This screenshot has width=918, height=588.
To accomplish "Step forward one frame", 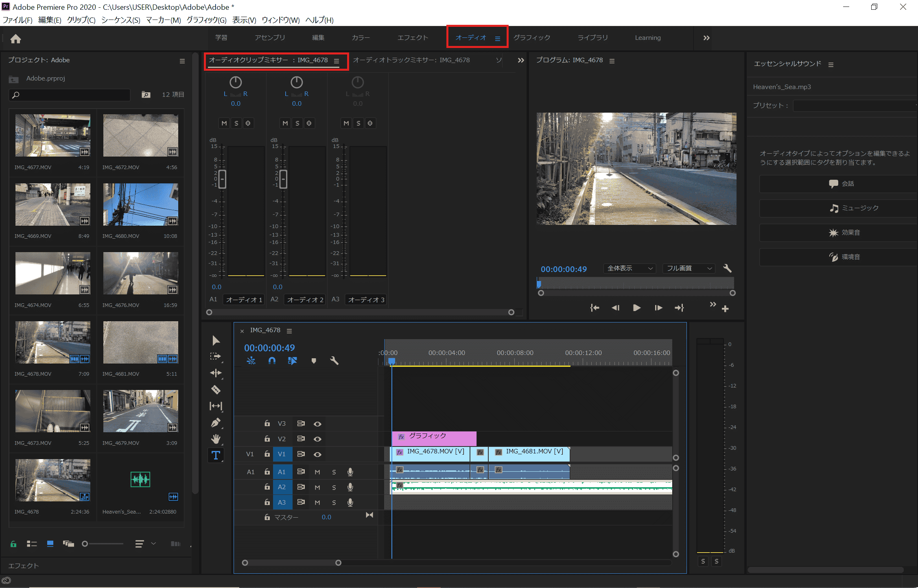I will pyautogui.click(x=658, y=308).
